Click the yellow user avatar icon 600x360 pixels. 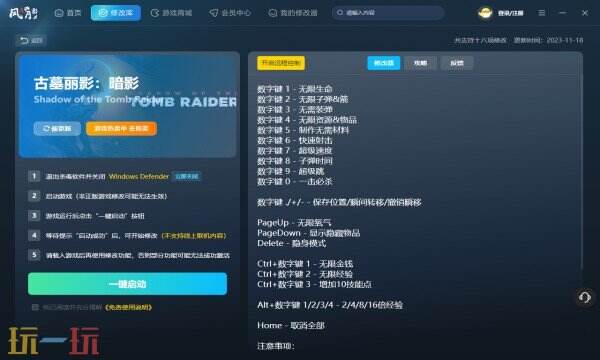pos(485,13)
